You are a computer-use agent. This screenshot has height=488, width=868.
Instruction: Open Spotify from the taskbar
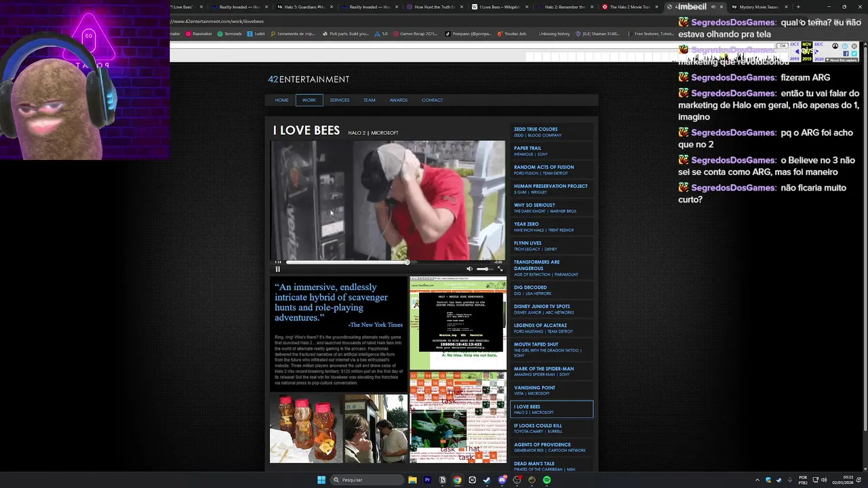pyautogui.click(x=547, y=480)
